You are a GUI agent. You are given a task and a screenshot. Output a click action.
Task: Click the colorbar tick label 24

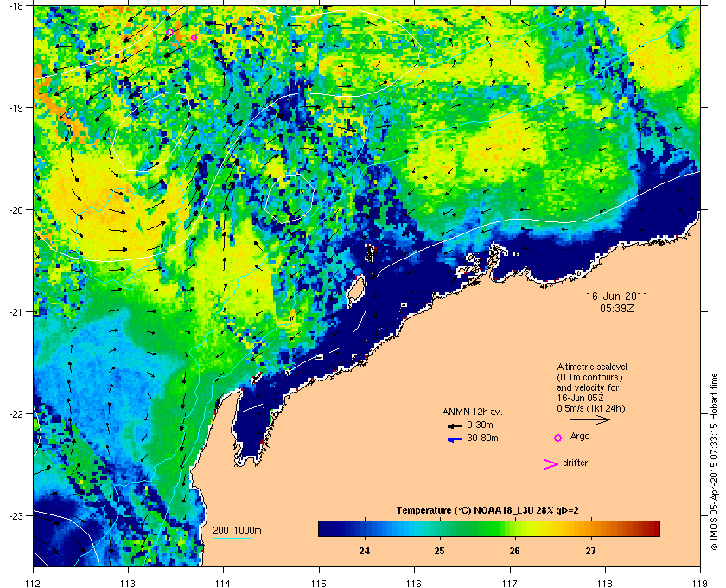365,551
